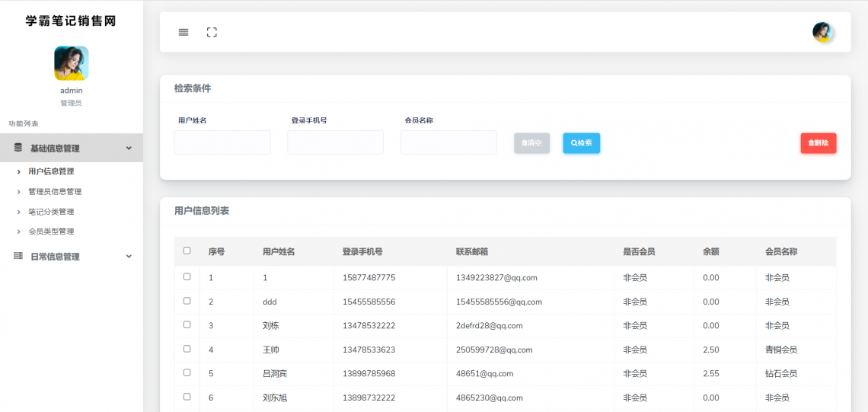The image size is (868, 412).
Task: Open 笔记分类管理 in the sidebar
Action: tap(51, 212)
